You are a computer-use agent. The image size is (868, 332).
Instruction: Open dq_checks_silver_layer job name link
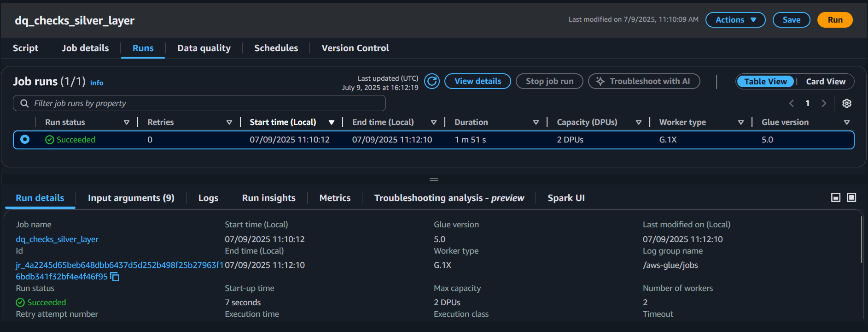pyautogui.click(x=57, y=239)
